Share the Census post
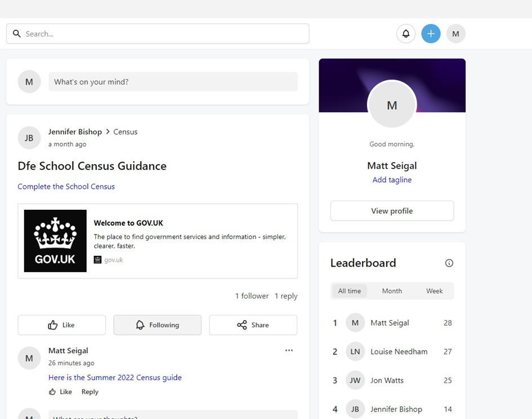This screenshot has height=419, width=532. click(253, 325)
